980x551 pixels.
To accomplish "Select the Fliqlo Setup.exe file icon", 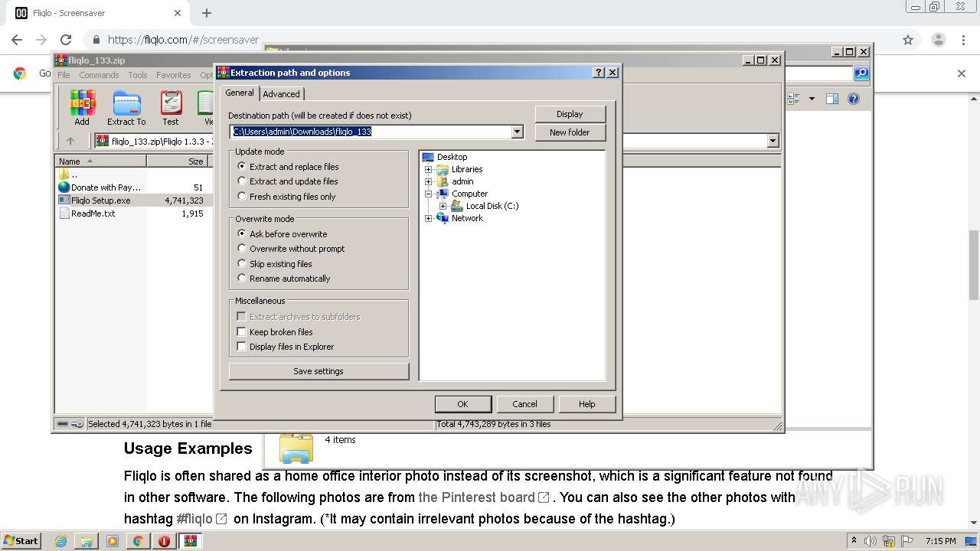I will (64, 201).
